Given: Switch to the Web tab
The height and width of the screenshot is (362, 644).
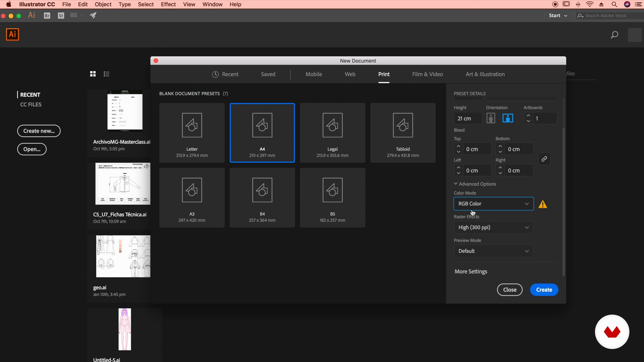Looking at the screenshot, I should [x=350, y=74].
